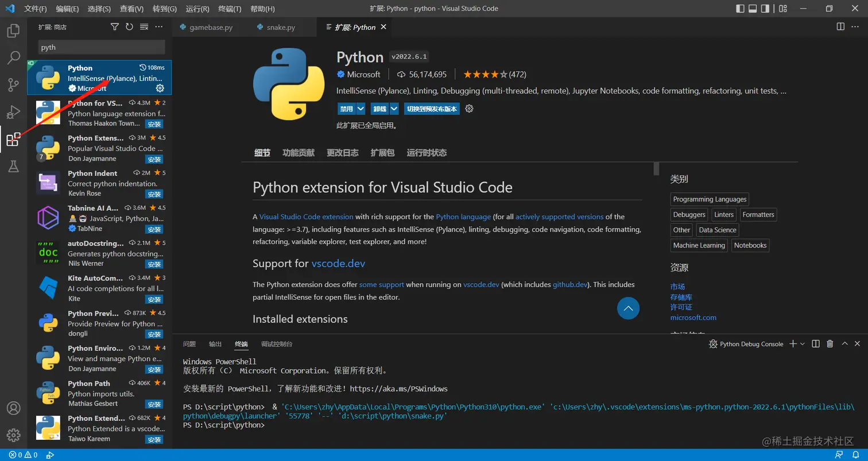Open the 运行(R) menu

(x=197, y=9)
